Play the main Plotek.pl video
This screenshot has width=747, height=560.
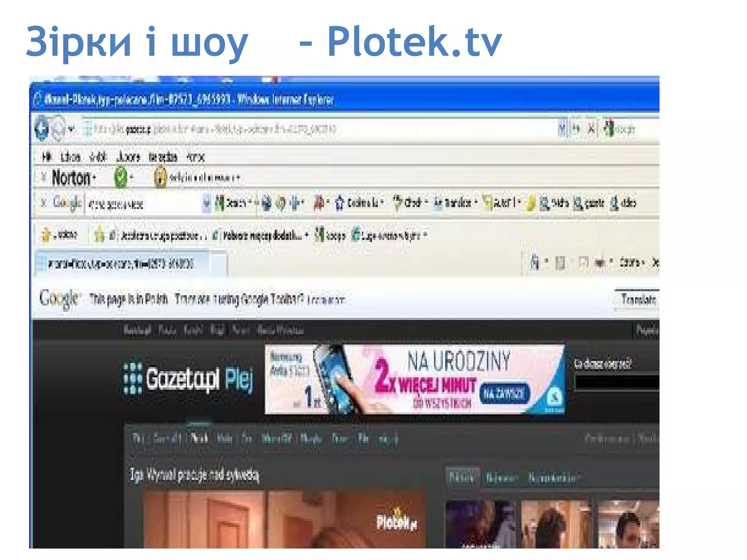click(285, 520)
